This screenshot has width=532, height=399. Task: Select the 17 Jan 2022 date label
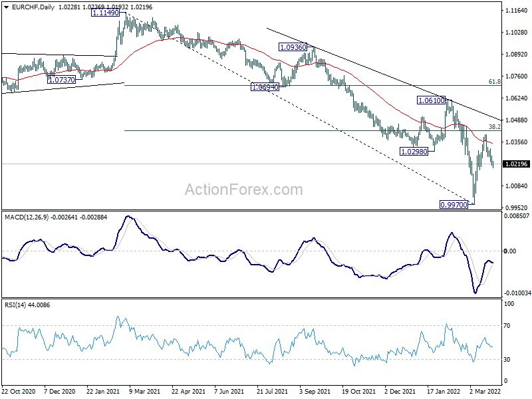tap(443, 392)
